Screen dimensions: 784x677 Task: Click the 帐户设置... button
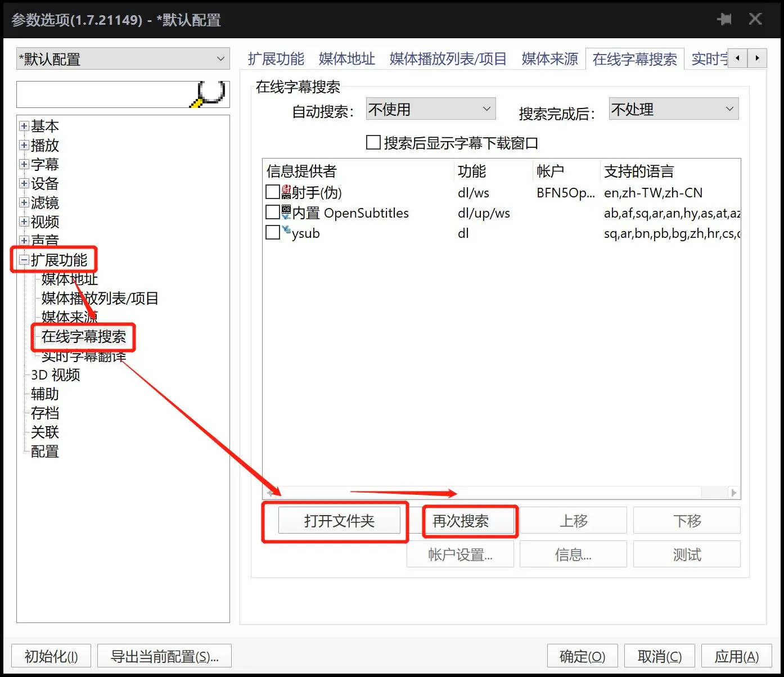[460, 554]
